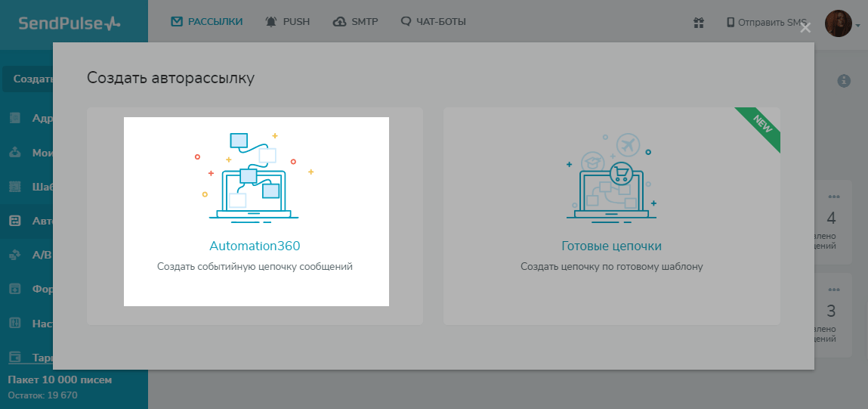Open the ЧАТ-БОТЫ tab
The image size is (868, 409).
click(434, 22)
